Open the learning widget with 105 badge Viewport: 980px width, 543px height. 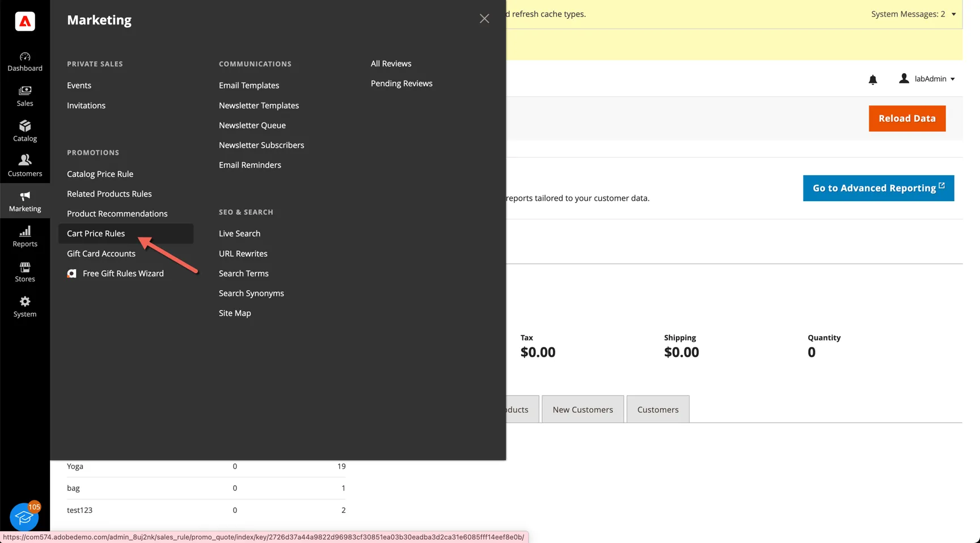pos(24,516)
